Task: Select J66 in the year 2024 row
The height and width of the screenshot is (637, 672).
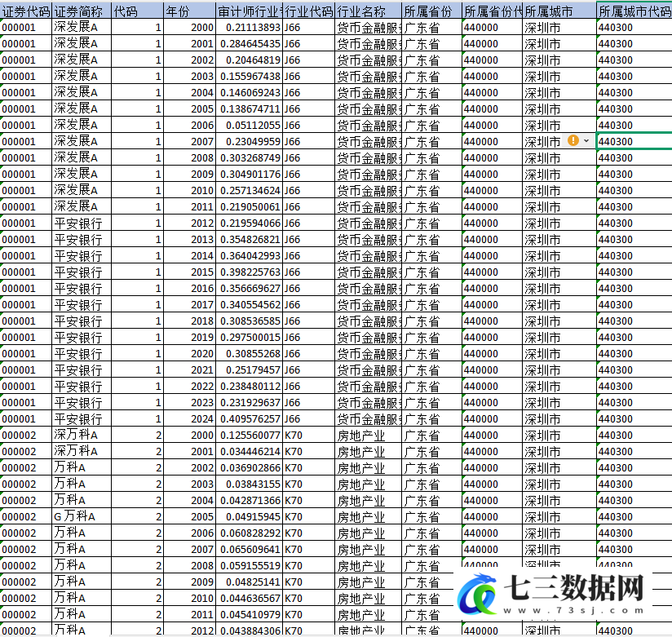Action: coord(308,418)
